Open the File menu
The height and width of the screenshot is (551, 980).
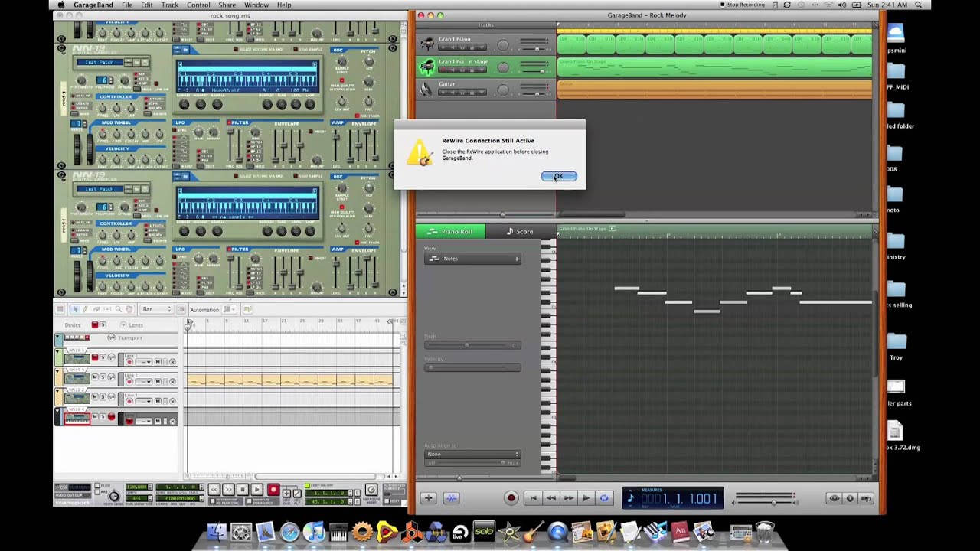tap(127, 5)
